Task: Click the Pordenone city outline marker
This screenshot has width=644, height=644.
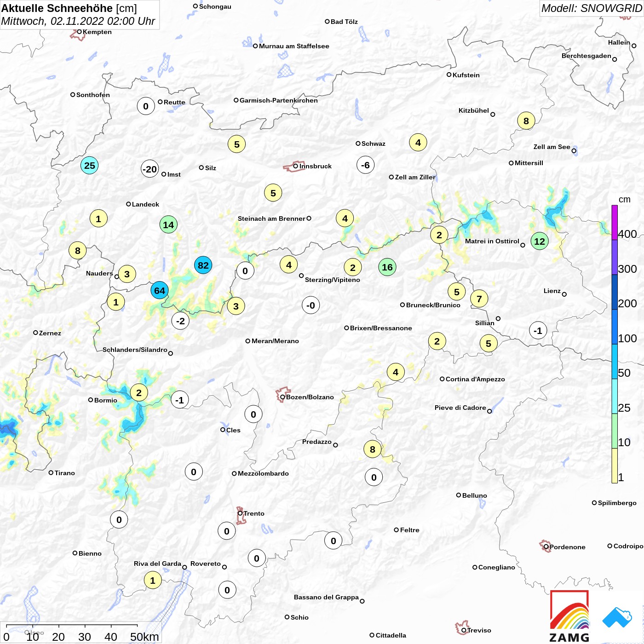Action: click(545, 546)
